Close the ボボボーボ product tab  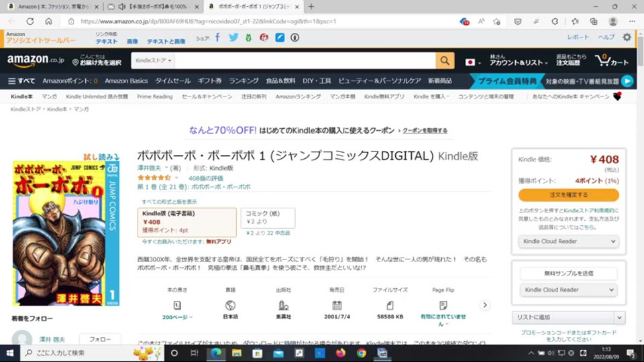pos(297,7)
